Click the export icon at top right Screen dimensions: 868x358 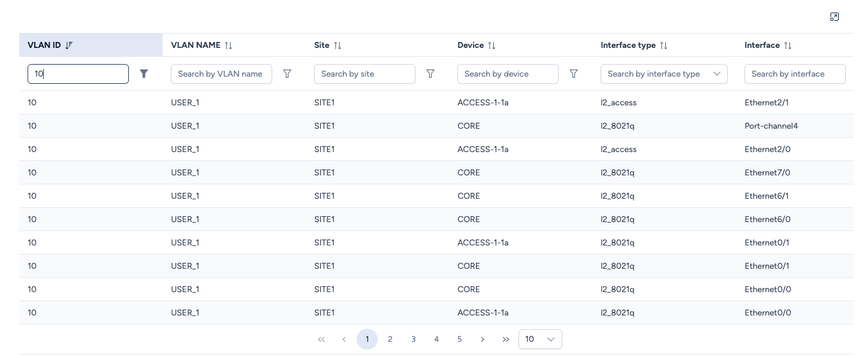[834, 17]
